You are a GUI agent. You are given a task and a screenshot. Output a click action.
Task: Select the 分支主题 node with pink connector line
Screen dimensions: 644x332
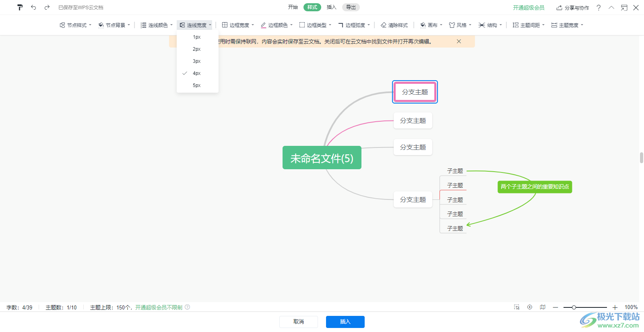coord(413,120)
